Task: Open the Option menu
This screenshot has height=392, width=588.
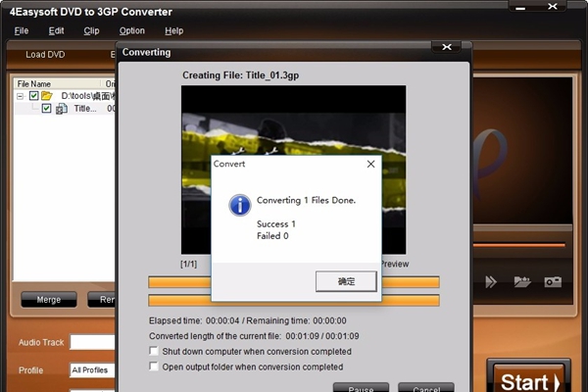Action: click(x=132, y=30)
